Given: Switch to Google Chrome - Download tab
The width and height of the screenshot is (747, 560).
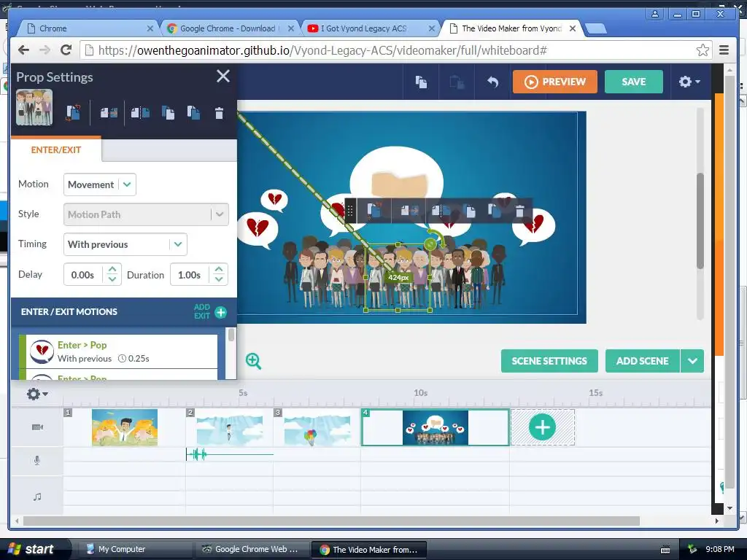Looking at the screenshot, I should tap(230, 28).
